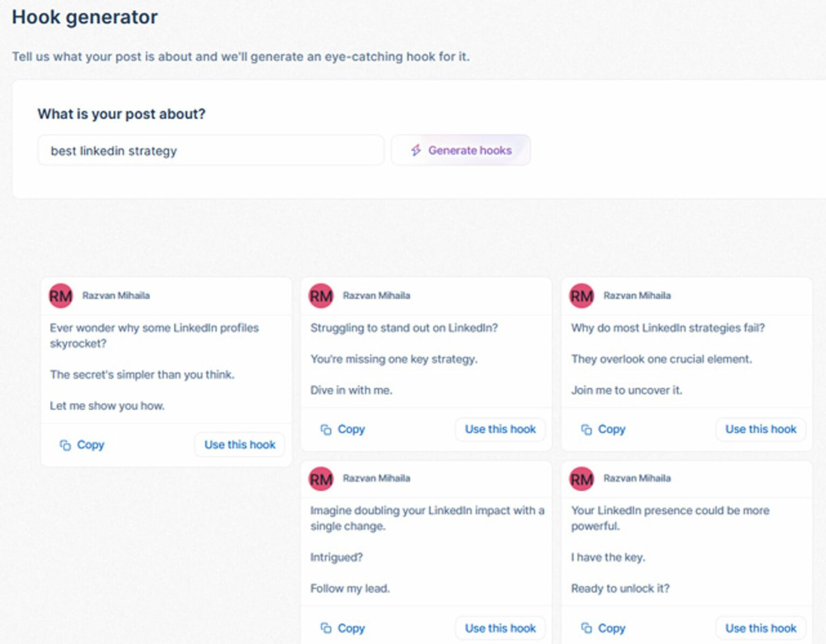Image resolution: width=826 pixels, height=644 pixels.
Task: Click inside the 'best linkedin strategy' input field
Action: pyautogui.click(x=210, y=151)
